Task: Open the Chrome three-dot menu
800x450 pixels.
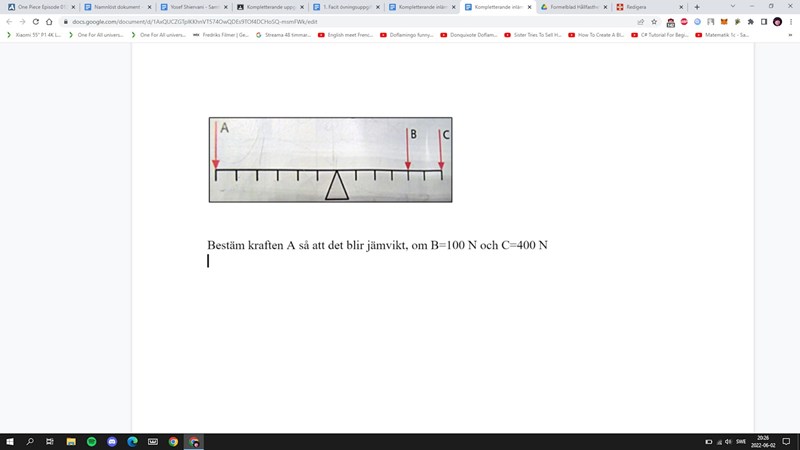Action: (790, 21)
